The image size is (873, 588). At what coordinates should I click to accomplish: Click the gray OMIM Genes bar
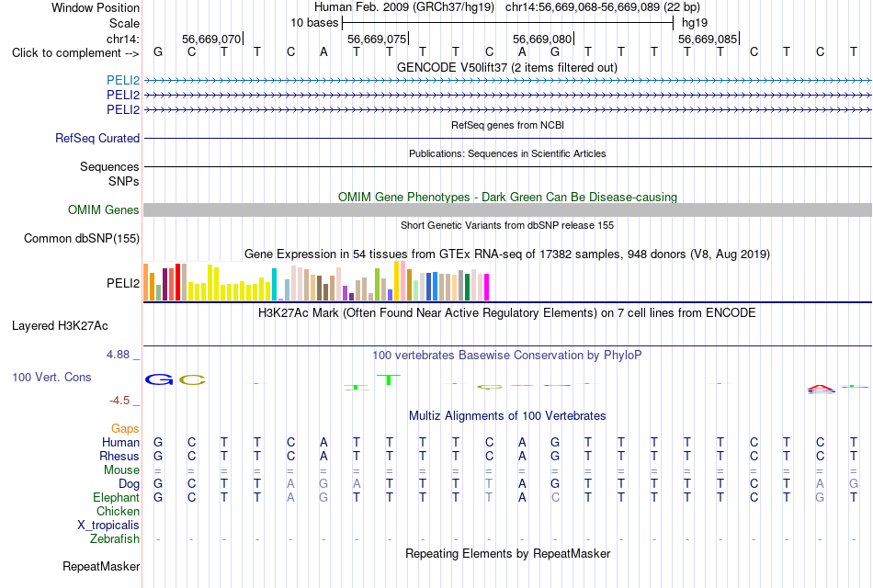507,209
